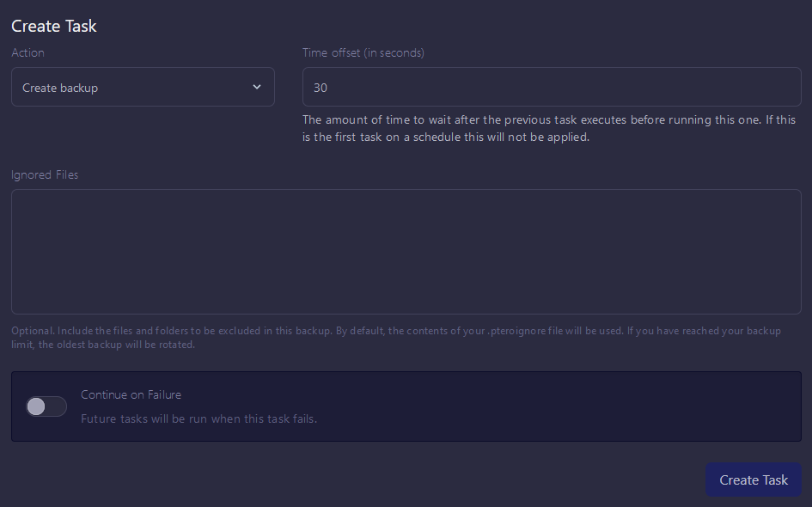Click the Time offset (in seconds) label
812x507 pixels.
click(363, 52)
